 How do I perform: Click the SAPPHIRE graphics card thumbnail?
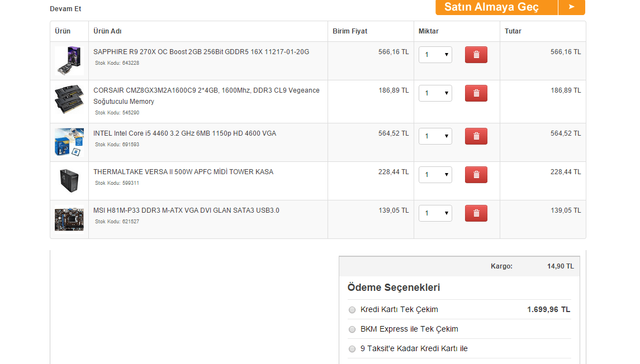(69, 61)
